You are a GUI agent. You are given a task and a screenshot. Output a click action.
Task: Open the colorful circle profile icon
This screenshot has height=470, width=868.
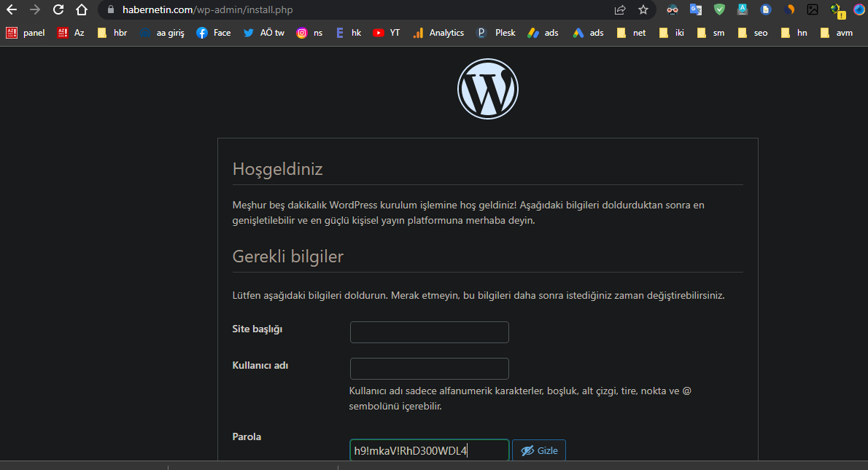pos(860,9)
